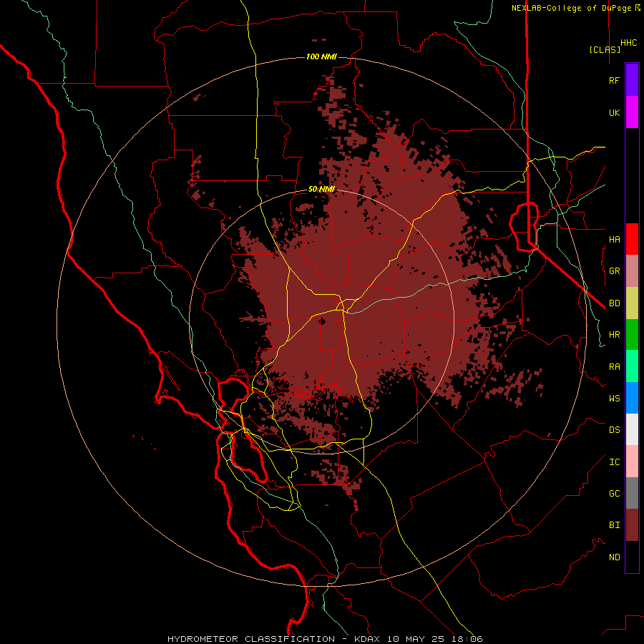
Task: Click the HA red legend color block
Action: (632, 239)
